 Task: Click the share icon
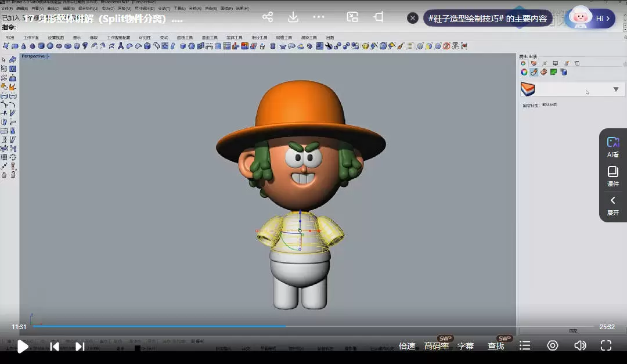268,17
